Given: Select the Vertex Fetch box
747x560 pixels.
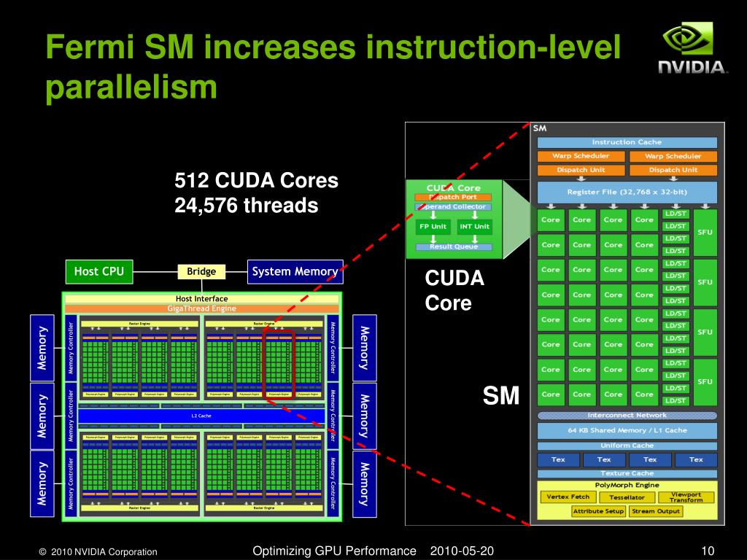Looking at the screenshot, I should point(568,497).
